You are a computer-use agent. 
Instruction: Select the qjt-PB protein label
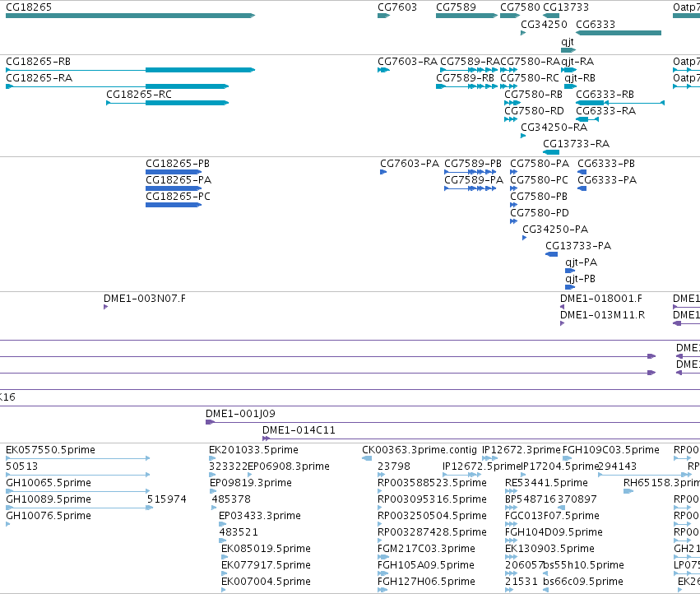tap(581, 279)
